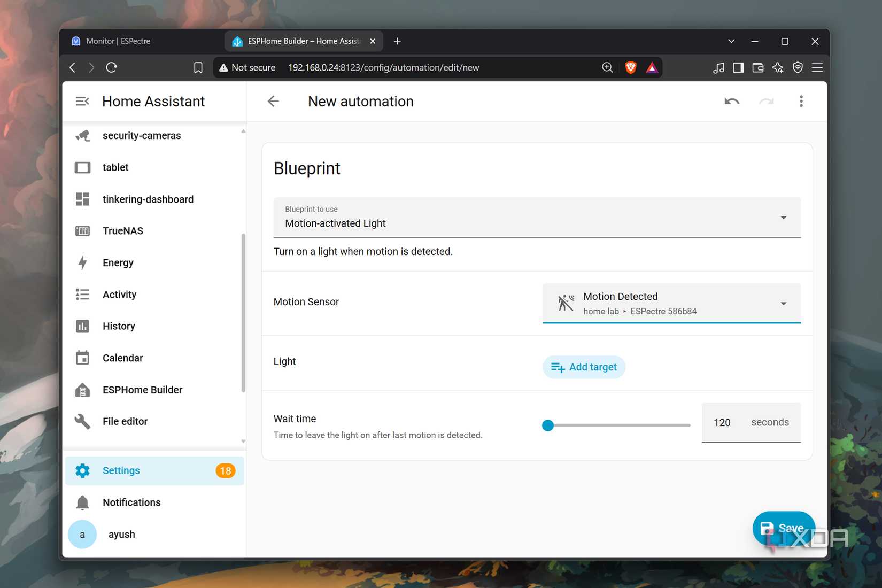882x588 pixels.
Task: Open the browser tab search chevron
Action: point(731,41)
